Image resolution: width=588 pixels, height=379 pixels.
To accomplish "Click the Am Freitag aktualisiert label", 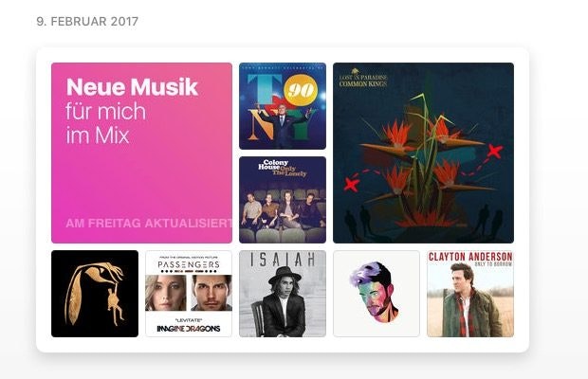I will point(149,224).
